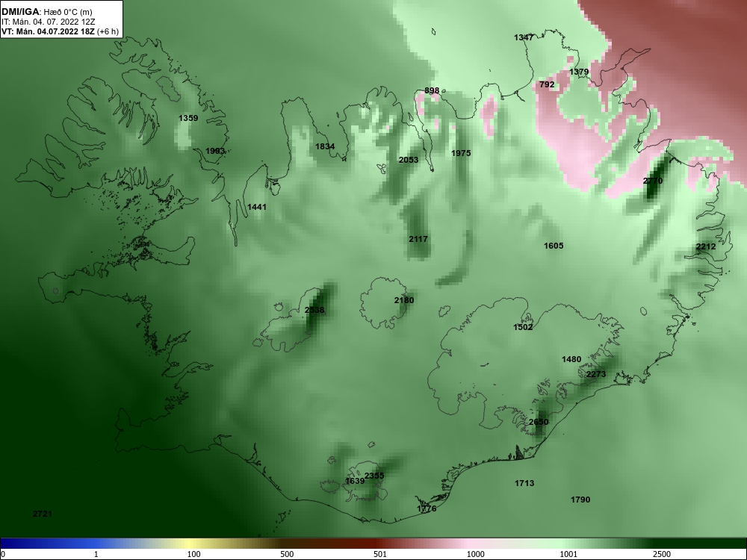This screenshot has height=560, width=747.
Task: Select the 1379 value label
Action: pyautogui.click(x=579, y=72)
